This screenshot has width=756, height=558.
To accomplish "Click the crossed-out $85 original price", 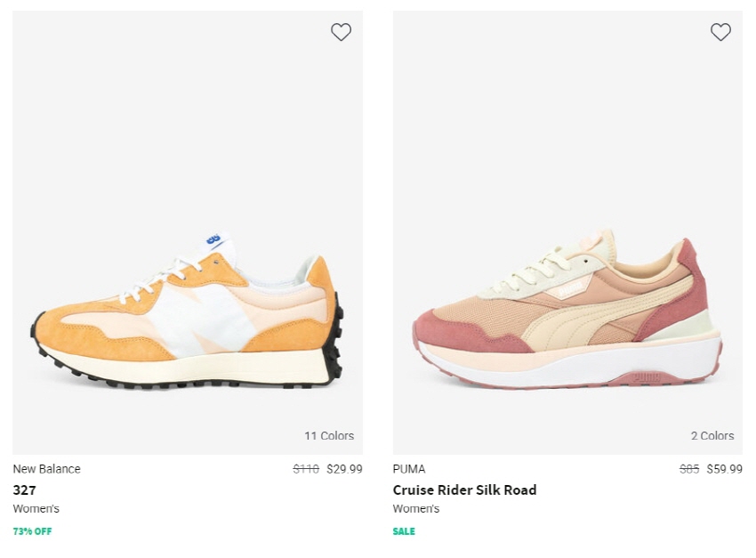I will [689, 469].
